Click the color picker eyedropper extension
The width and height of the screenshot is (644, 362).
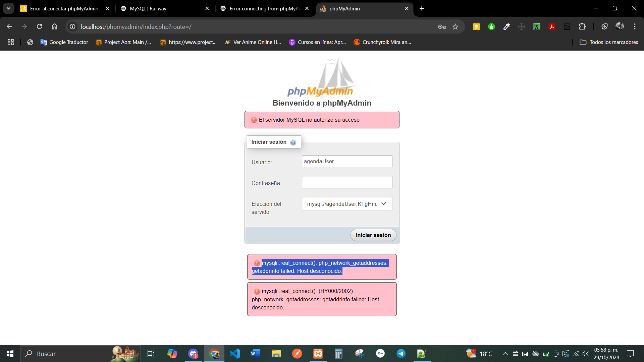pyautogui.click(x=506, y=27)
